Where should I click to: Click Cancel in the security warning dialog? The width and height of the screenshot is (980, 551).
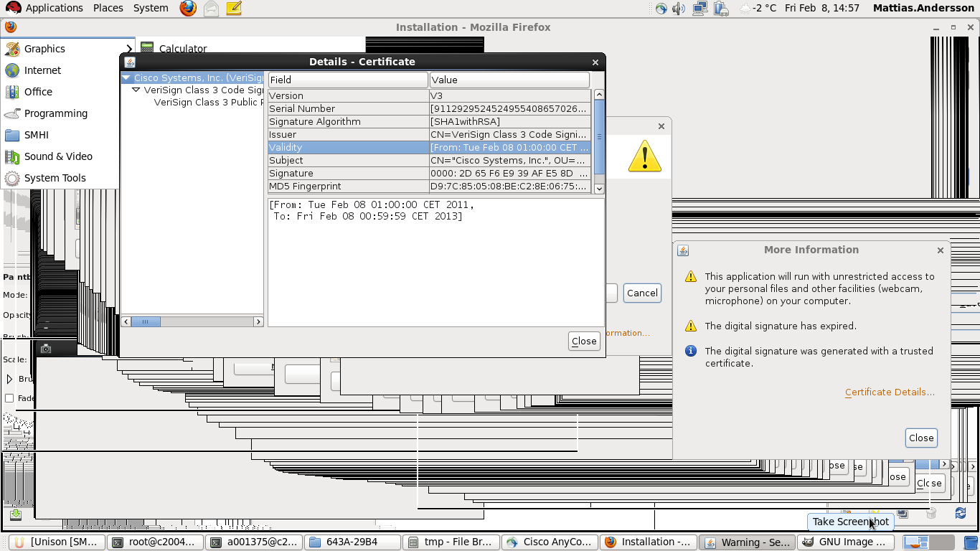tap(642, 293)
